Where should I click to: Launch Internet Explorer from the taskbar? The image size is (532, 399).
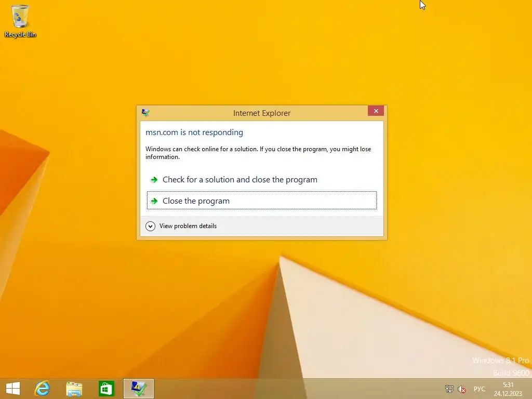[x=43, y=389]
